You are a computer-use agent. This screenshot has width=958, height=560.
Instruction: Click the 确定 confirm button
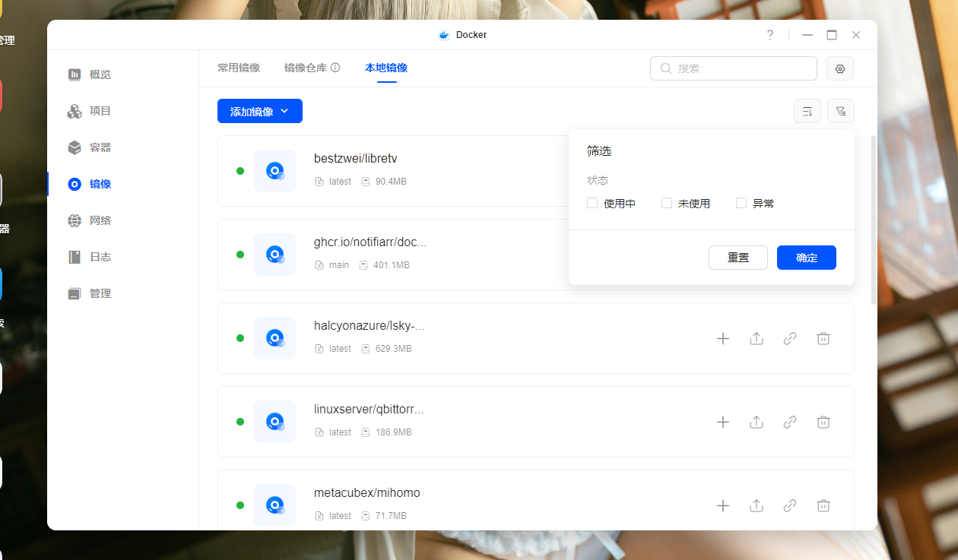[807, 258]
